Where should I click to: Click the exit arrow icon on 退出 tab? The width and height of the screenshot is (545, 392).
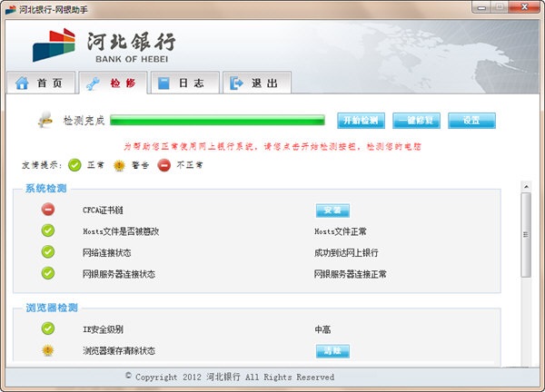pyautogui.click(x=236, y=83)
